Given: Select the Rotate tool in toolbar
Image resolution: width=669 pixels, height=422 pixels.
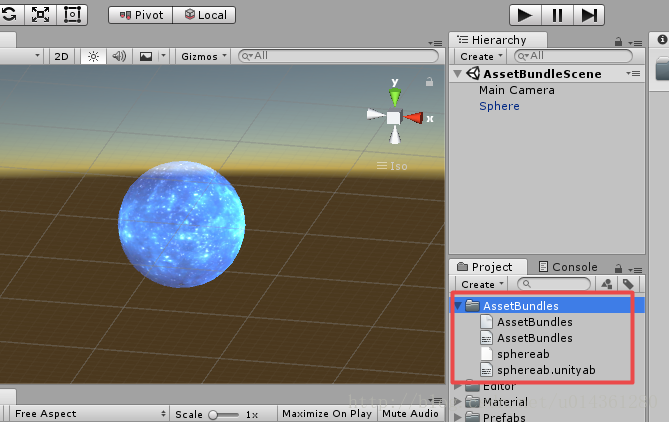Looking at the screenshot, I should point(9,15).
